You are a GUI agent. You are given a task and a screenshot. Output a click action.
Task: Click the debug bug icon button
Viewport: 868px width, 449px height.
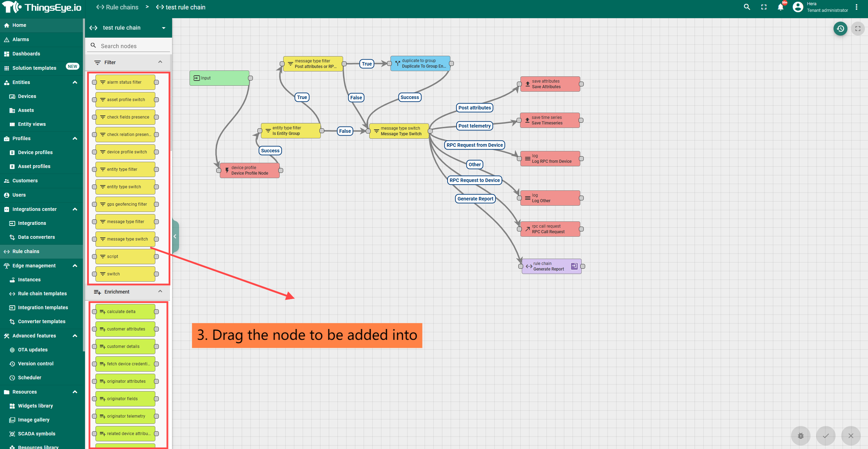pyautogui.click(x=801, y=435)
